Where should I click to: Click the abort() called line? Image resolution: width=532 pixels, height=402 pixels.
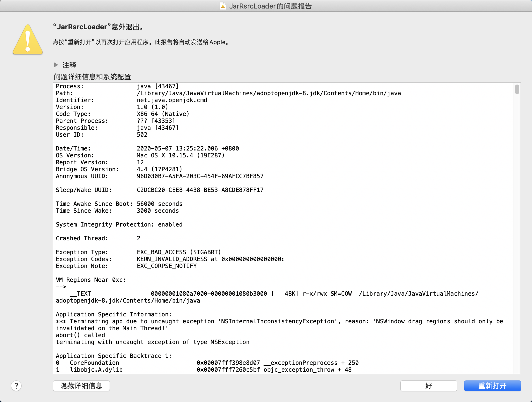[x=80, y=335]
